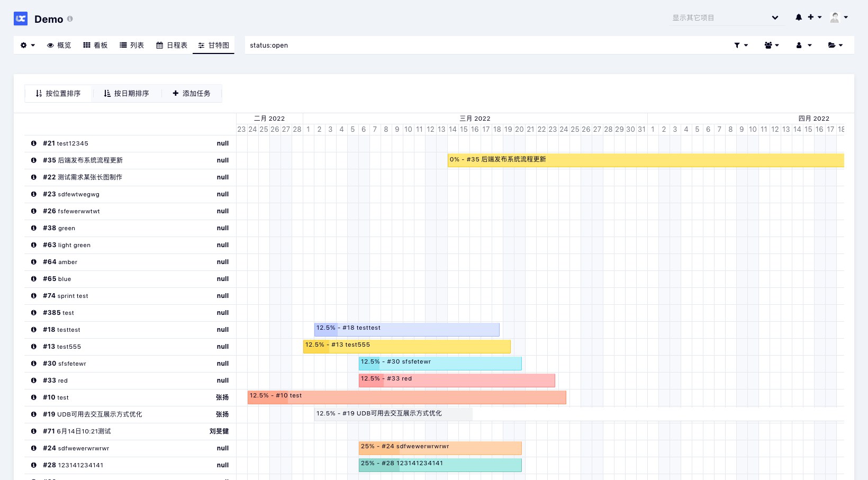The height and width of the screenshot is (480, 868).
Task: Click info icon for #64 amber
Action: (x=33, y=262)
